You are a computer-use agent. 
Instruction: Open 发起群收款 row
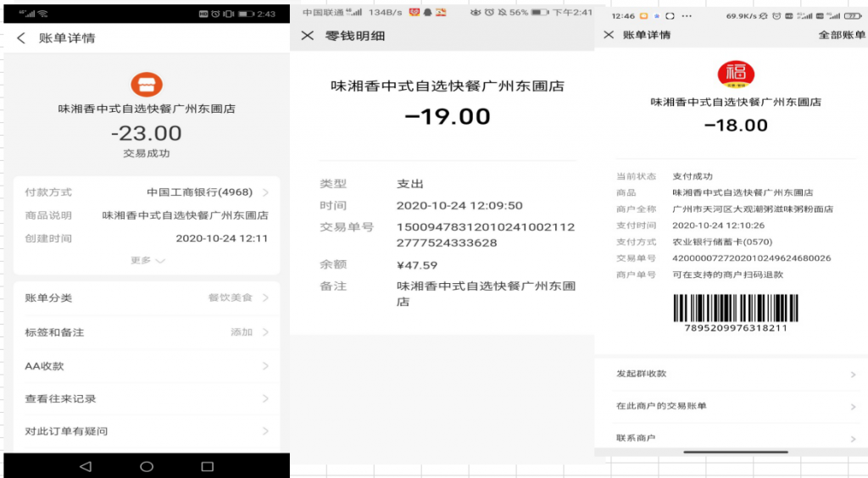click(x=735, y=374)
